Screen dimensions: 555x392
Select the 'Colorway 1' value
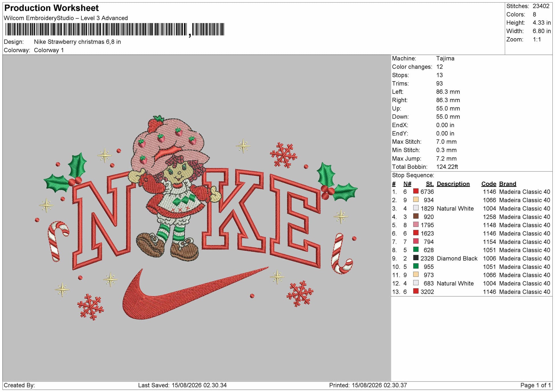[49, 50]
